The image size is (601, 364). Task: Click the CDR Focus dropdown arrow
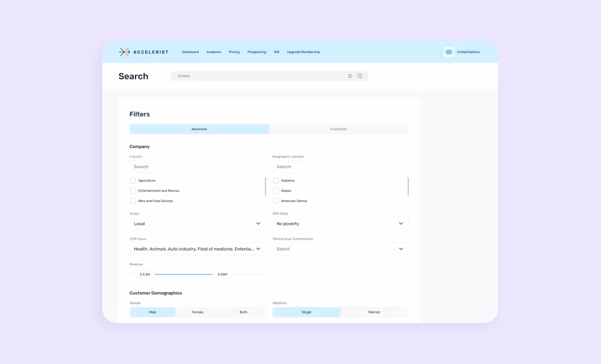(258, 249)
